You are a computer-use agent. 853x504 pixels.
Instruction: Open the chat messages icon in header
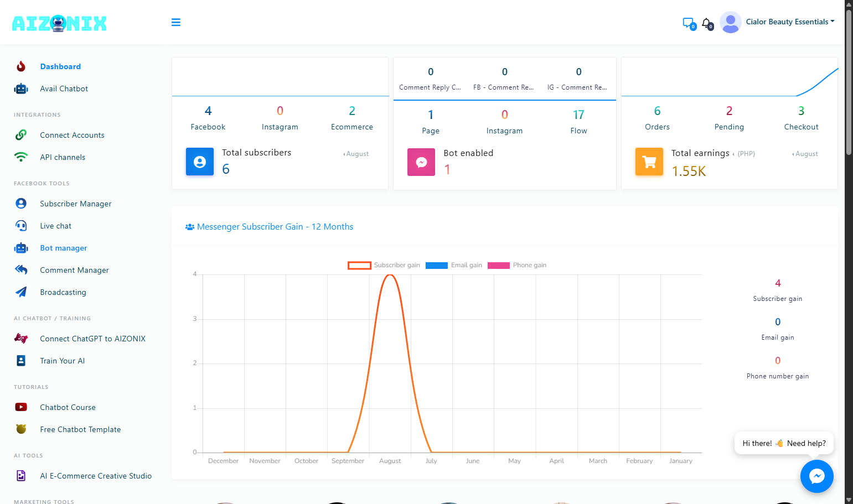point(689,23)
